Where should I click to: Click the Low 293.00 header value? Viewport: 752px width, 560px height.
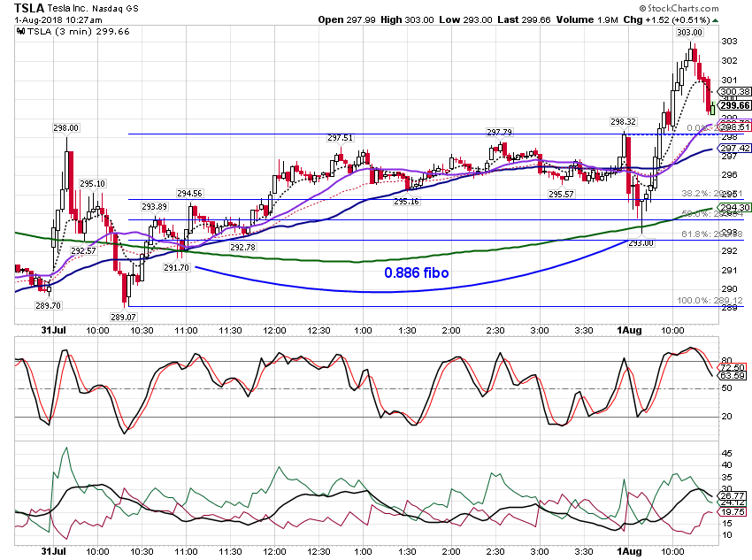pos(465,19)
